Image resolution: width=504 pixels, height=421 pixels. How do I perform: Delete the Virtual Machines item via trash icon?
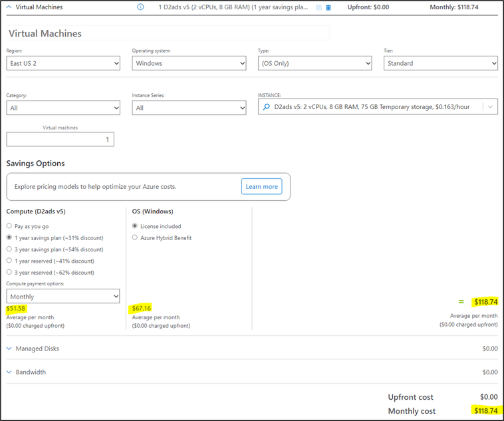pos(328,8)
